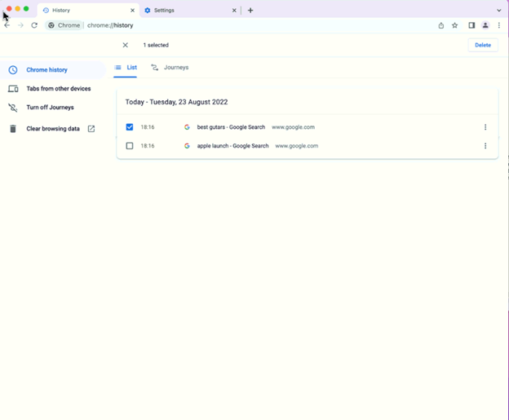
Task: Click the share page icon
Action: point(440,25)
